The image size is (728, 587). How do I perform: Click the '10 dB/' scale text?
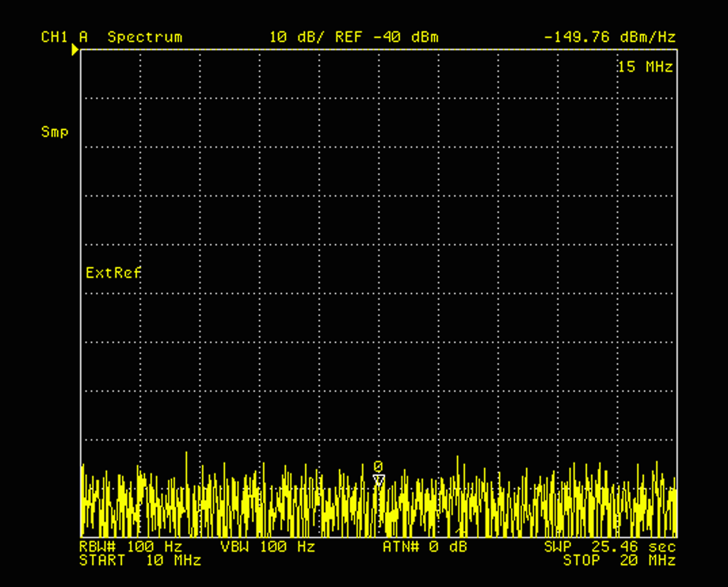[297, 37]
